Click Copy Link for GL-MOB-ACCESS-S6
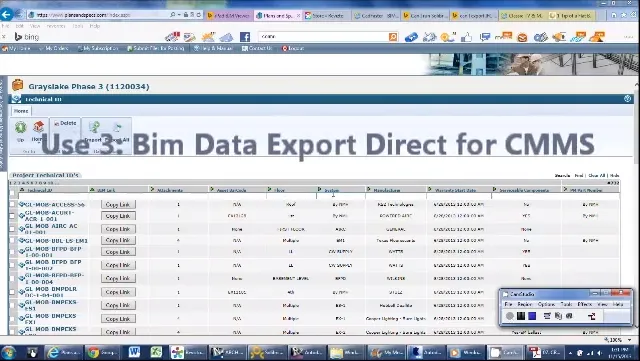The width and height of the screenshot is (640, 361). coord(118,204)
